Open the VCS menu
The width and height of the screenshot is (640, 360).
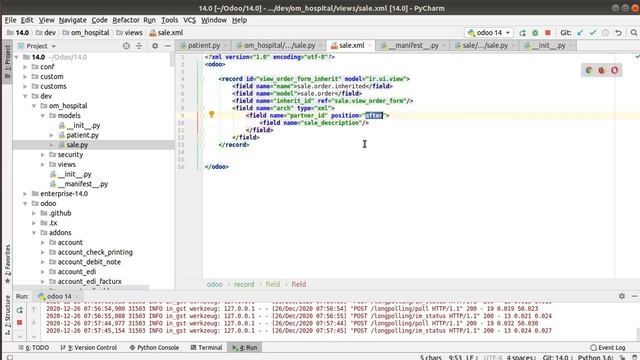(x=189, y=20)
